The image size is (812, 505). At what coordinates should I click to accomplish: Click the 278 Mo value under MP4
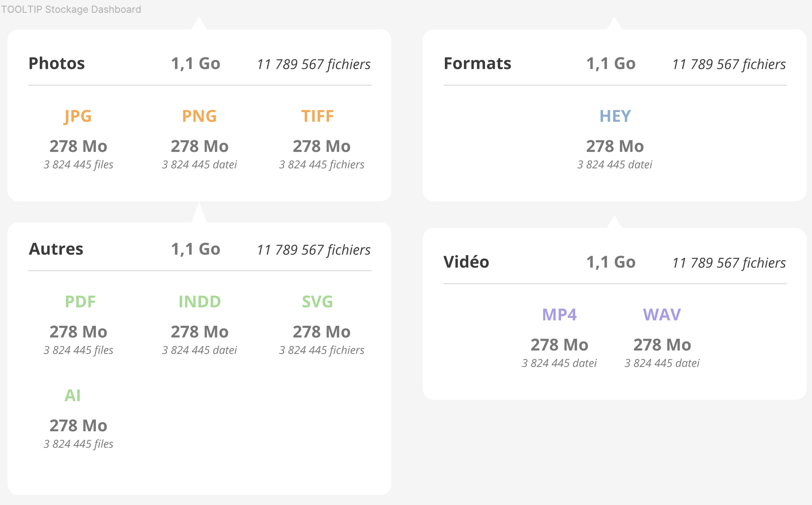pos(560,345)
